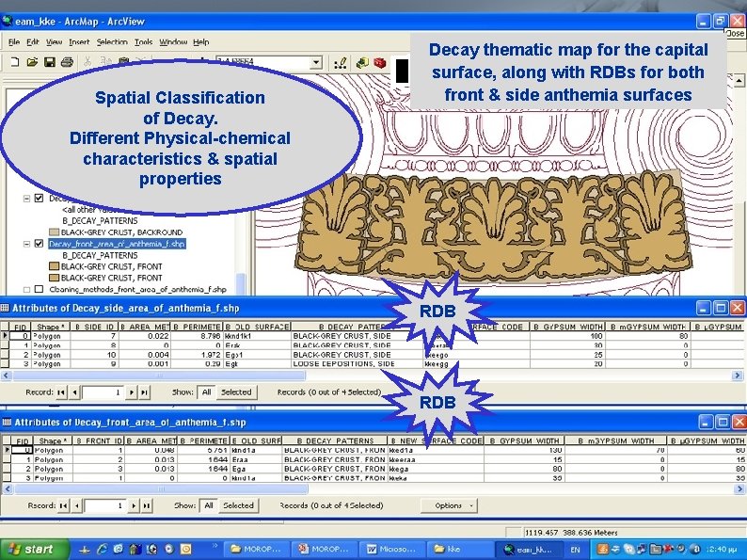The width and height of the screenshot is (747, 560).
Task: Click the record number field in side anthemia table
Action: click(103, 392)
